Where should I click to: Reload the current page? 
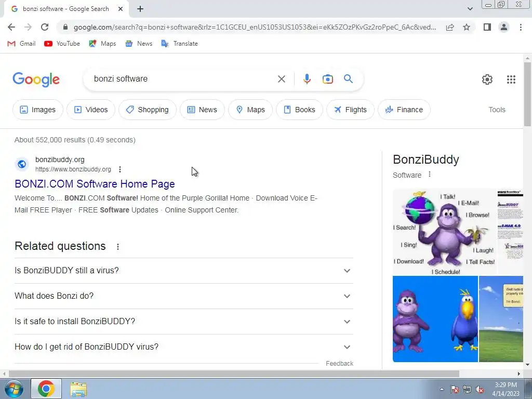(45, 27)
